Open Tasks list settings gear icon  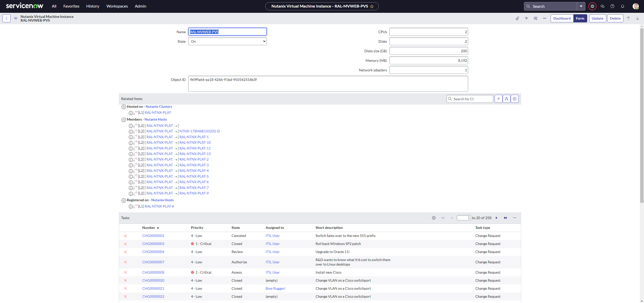pyautogui.click(x=434, y=218)
